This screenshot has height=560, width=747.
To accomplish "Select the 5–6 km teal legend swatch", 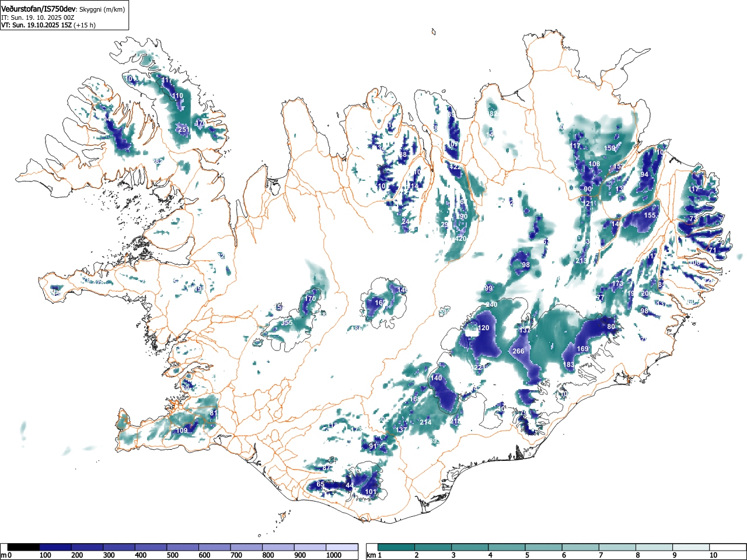I will (x=543, y=547).
